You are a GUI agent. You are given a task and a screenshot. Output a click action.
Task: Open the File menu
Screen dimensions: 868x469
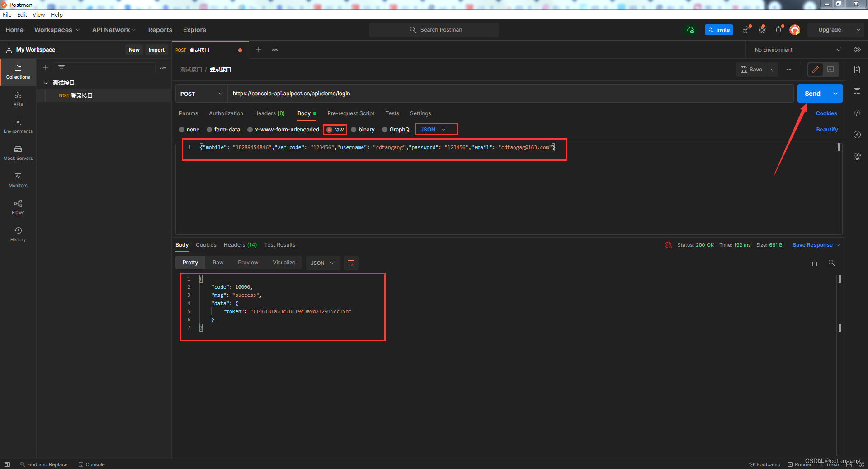(7, 14)
